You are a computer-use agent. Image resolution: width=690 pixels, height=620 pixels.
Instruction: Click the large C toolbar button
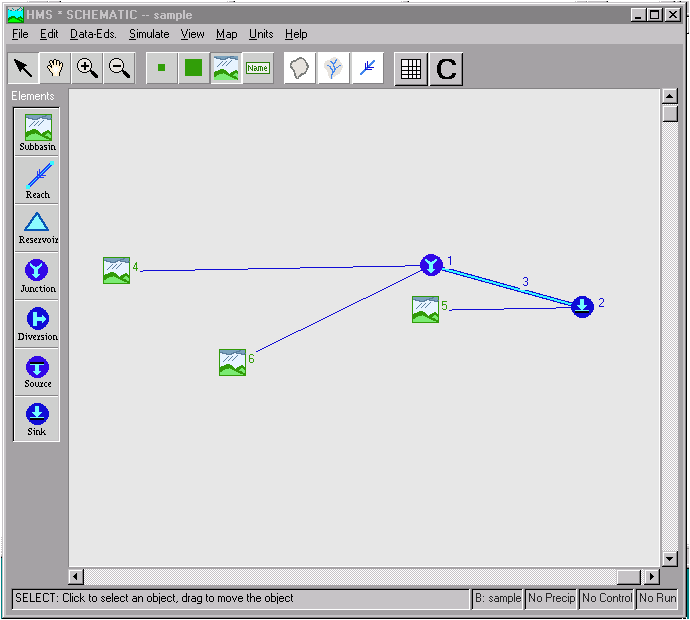[x=446, y=69]
